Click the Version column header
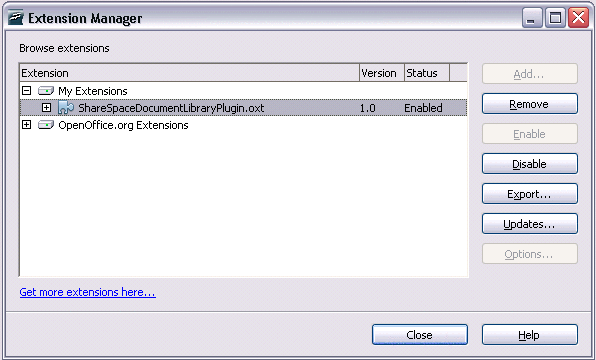 (382, 73)
